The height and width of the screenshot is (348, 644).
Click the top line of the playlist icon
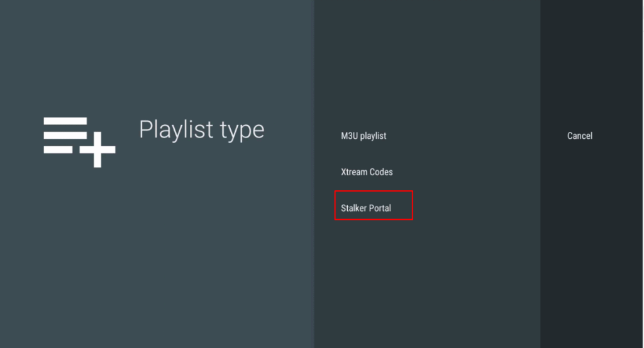pos(65,121)
